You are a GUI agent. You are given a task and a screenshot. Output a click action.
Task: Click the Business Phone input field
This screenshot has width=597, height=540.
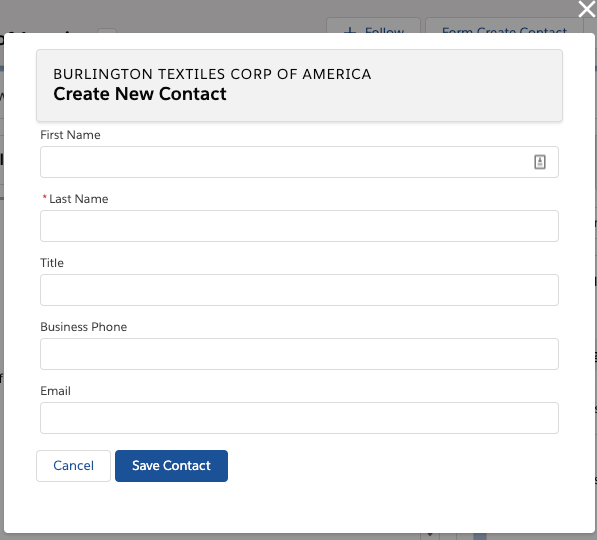(299, 354)
